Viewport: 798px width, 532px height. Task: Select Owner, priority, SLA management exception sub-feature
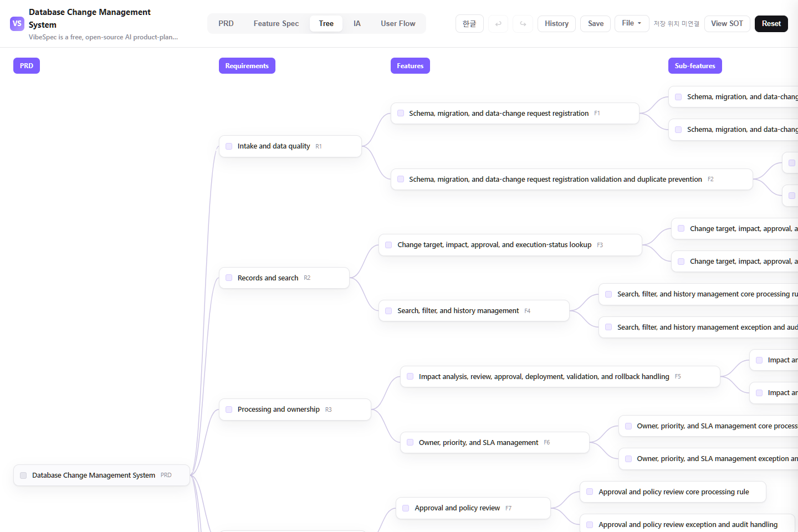pyautogui.click(x=709, y=459)
